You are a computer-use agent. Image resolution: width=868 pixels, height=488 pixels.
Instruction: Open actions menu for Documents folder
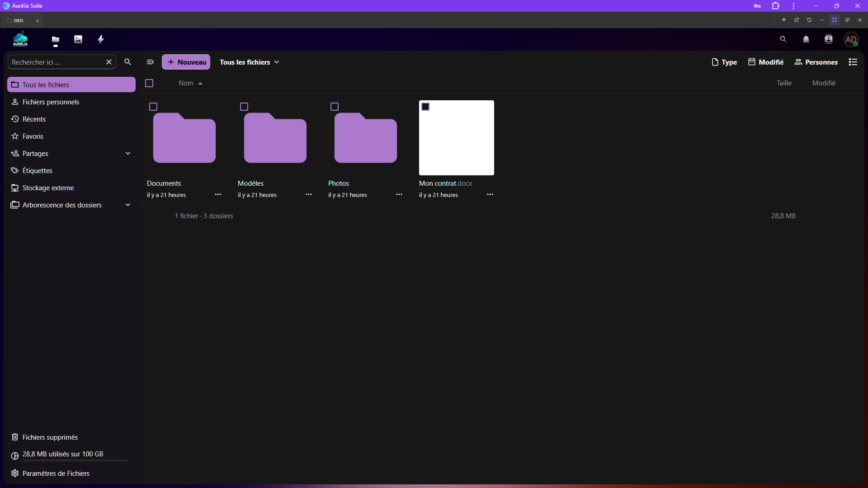tap(218, 194)
